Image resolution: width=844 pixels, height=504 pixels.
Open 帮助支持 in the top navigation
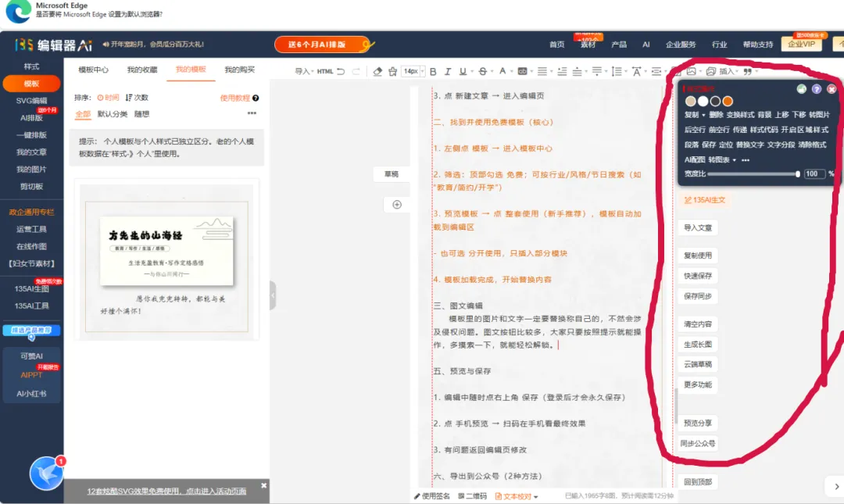[758, 45]
